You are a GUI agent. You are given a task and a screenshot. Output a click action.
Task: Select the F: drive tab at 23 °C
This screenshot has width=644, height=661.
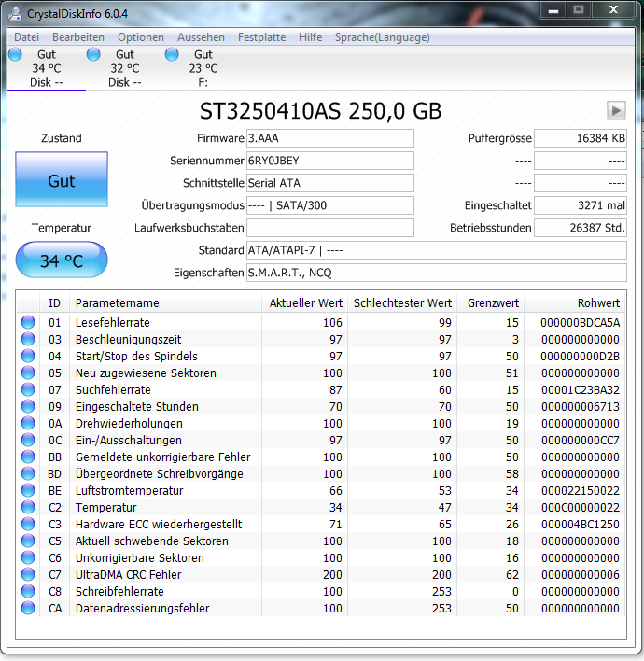(x=203, y=68)
